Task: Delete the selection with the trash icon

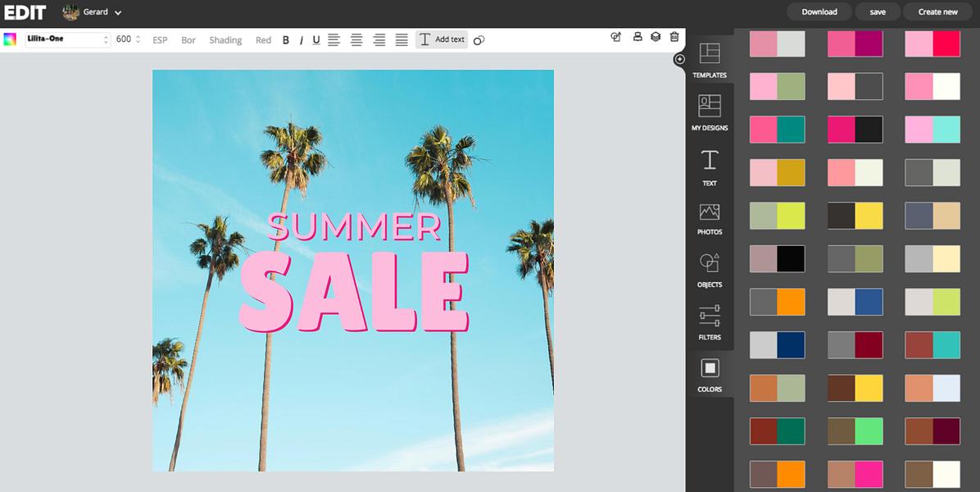Action: [x=674, y=37]
